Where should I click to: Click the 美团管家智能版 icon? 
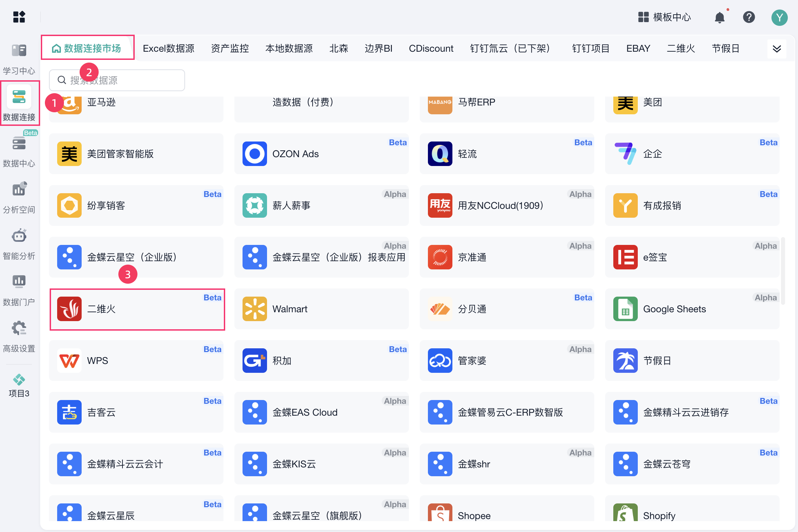(69, 154)
